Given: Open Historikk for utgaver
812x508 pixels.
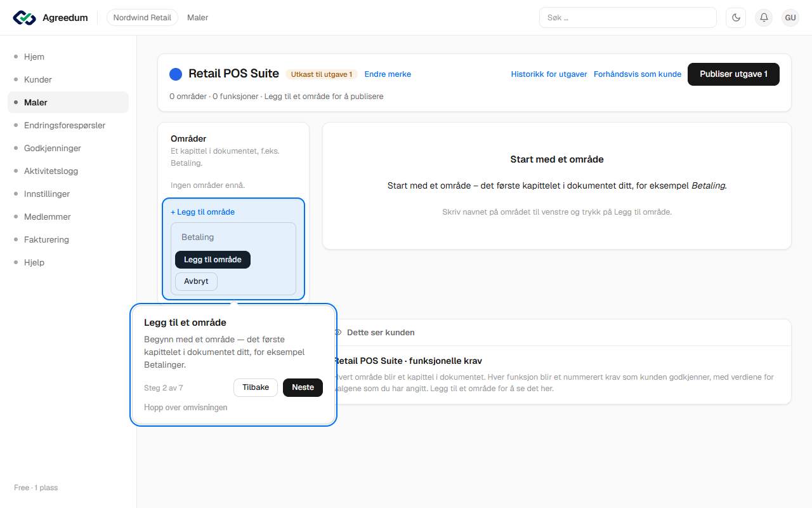Looking at the screenshot, I should pyautogui.click(x=549, y=74).
